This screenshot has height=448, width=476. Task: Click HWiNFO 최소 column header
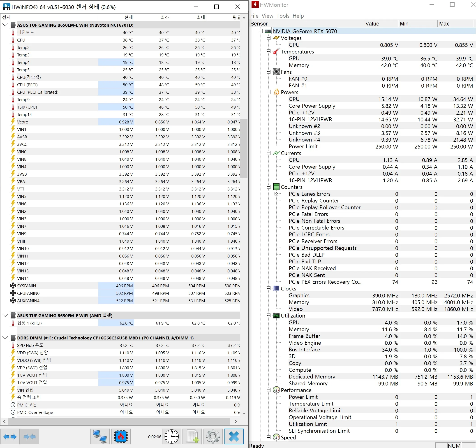tap(152, 17)
